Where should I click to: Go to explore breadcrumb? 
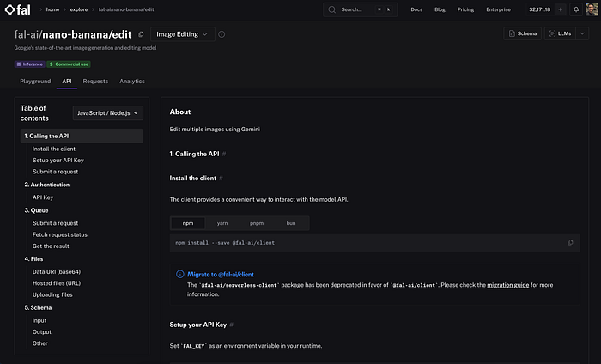[x=79, y=9]
